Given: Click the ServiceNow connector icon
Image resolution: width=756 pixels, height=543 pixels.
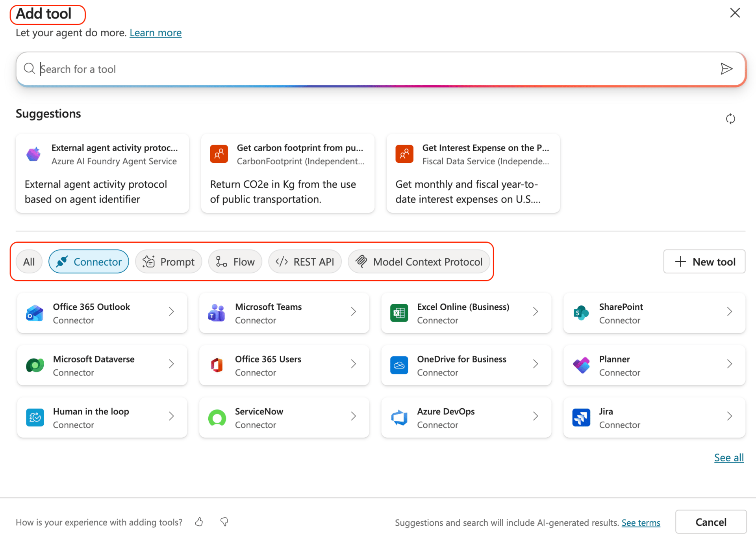Looking at the screenshot, I should [217, 417].
